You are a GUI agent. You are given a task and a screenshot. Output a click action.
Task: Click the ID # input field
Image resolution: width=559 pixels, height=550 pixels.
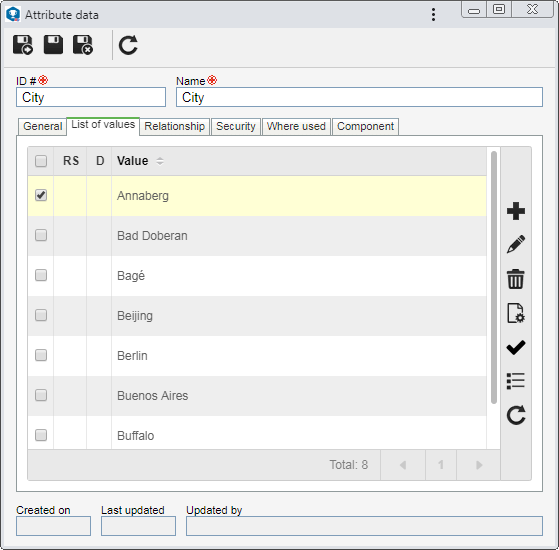91,97
